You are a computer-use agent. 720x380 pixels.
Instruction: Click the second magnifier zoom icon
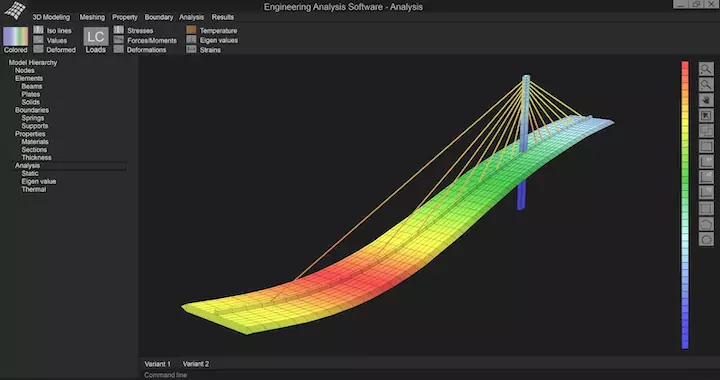(x=706, y=85)
